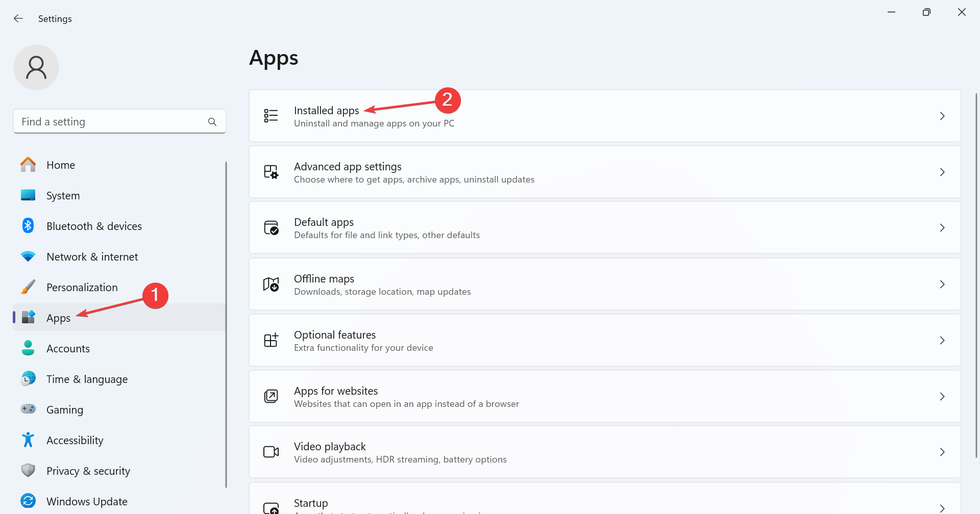Click the Advanced app settings icon
This screenshot has height=514, width=980.
(271, 172)
